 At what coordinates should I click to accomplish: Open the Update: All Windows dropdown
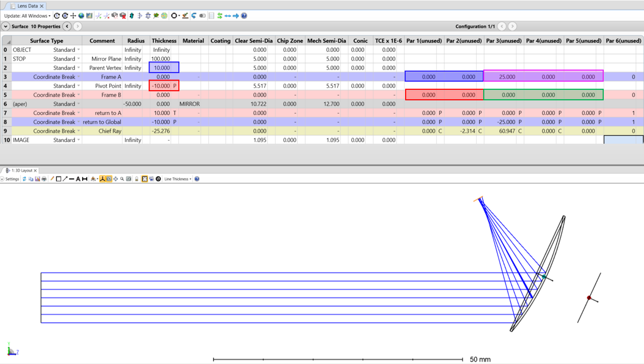click(x=27, y=16)
